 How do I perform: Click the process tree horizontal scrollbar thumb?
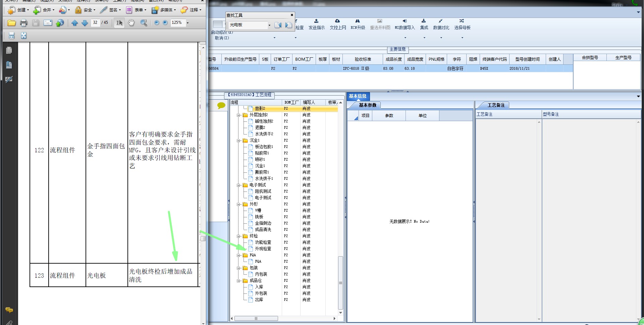pos(256,318)
